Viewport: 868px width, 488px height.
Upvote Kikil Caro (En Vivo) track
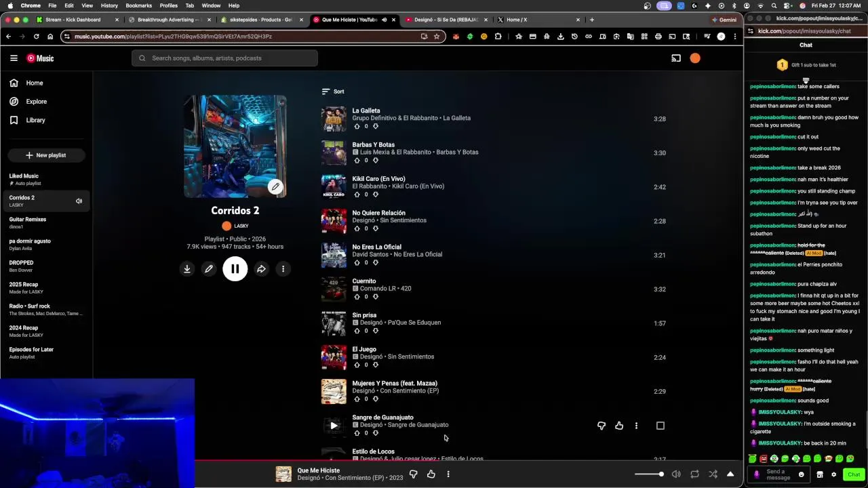pyautogui.click(x=357, y=195)
